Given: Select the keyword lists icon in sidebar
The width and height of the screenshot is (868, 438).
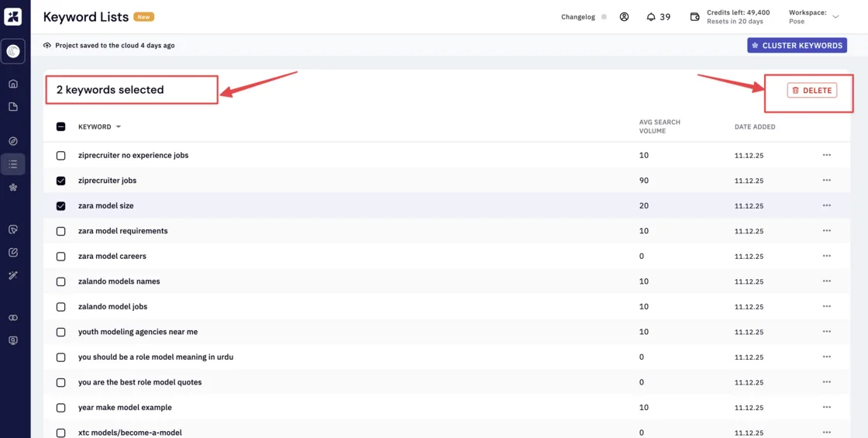Looking at the screenshot, I should pos(13,164).
